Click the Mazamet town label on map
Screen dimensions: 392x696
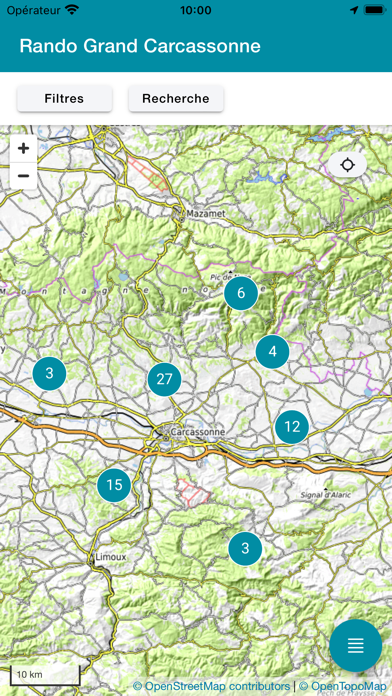206,214
